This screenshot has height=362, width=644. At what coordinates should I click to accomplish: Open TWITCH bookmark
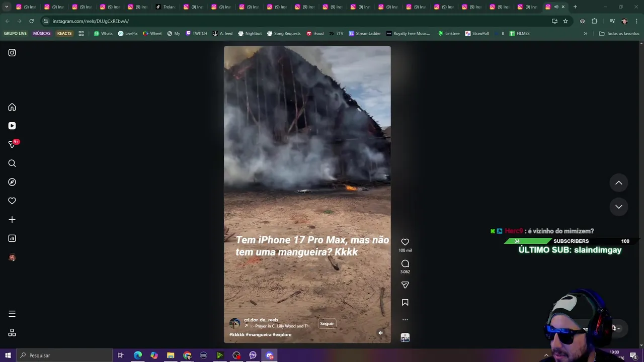pyautogui.click(x=196, y=34)
